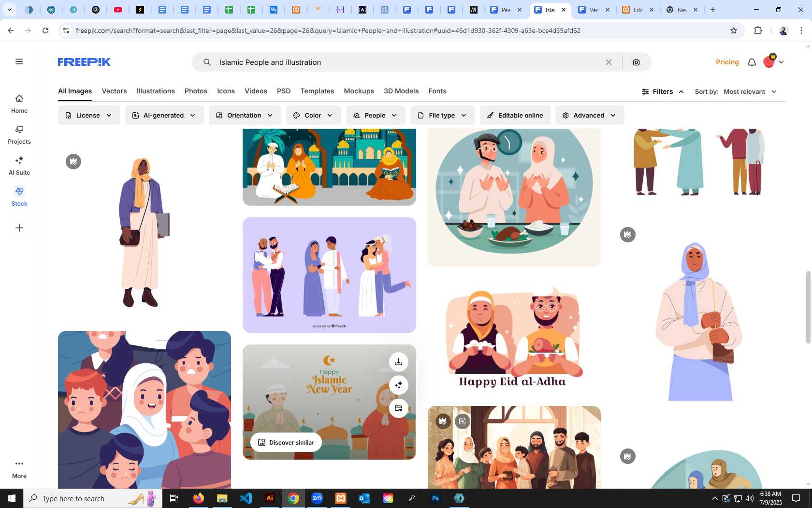Expand Advanced filter dropdown
Viewport: 812px width, 508px height.
tap(590, 115)
